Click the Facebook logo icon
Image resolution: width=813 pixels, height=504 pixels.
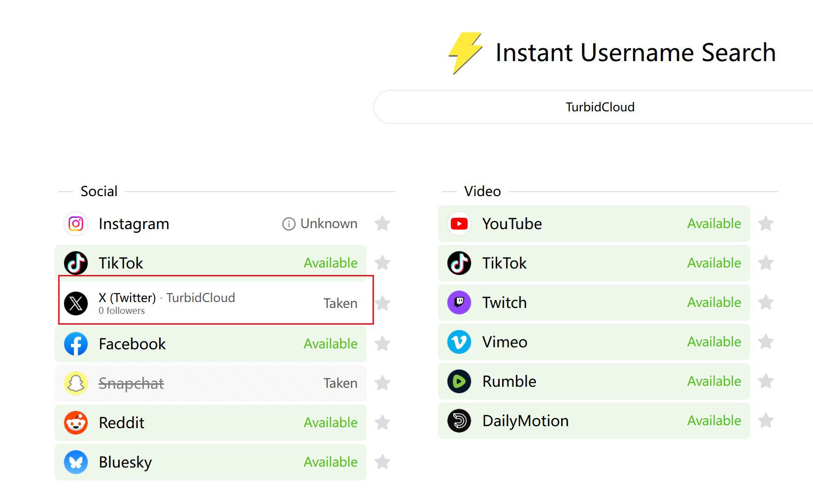tap(76, 344)
